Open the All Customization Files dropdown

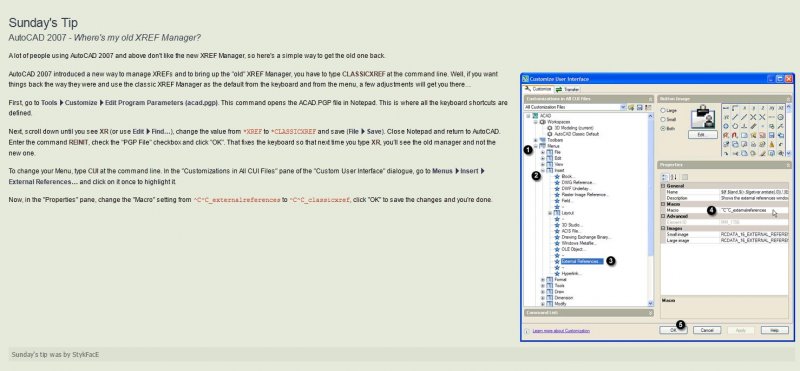623,107
